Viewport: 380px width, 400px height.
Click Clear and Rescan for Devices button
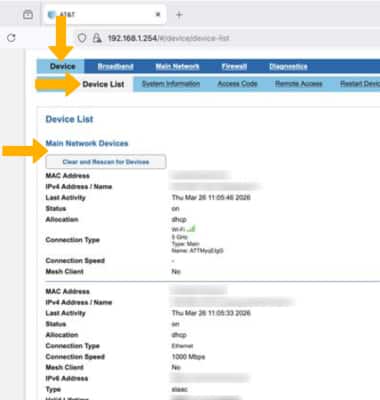click(x=106, y=162)
